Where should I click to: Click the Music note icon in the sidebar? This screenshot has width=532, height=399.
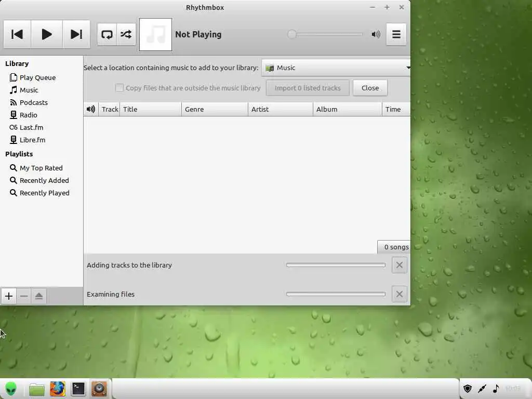(x=13, y=90)
